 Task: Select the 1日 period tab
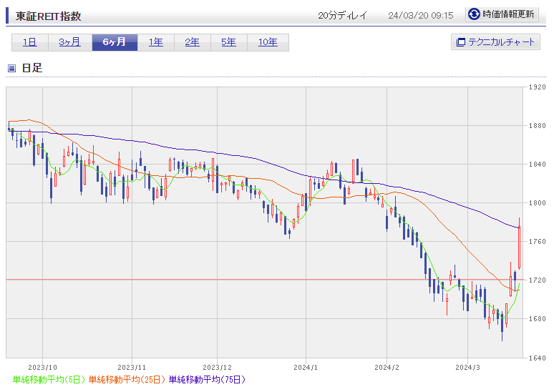coord(30,42)
